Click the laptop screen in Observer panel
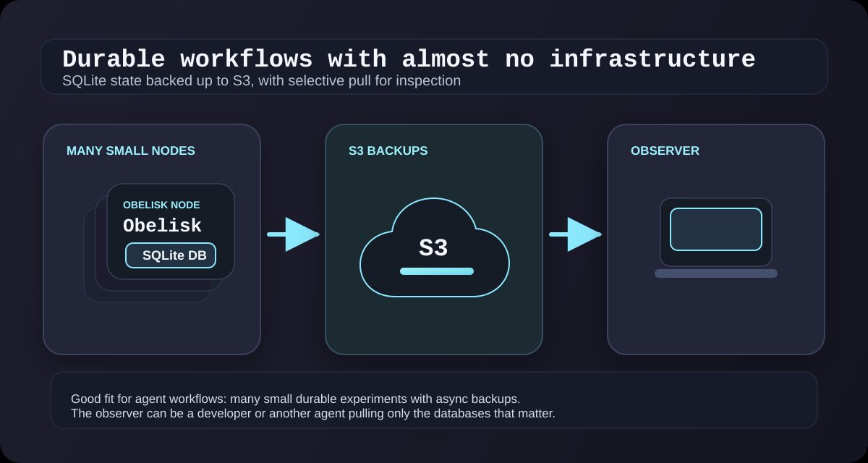This screenshot has width=868, height=463. coord(716,229)
